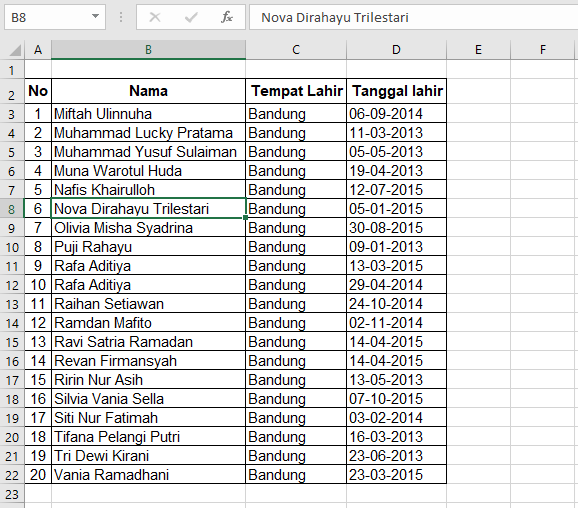
Task: Click date cell 23-06-2013
Action: [x=397, y=456]
